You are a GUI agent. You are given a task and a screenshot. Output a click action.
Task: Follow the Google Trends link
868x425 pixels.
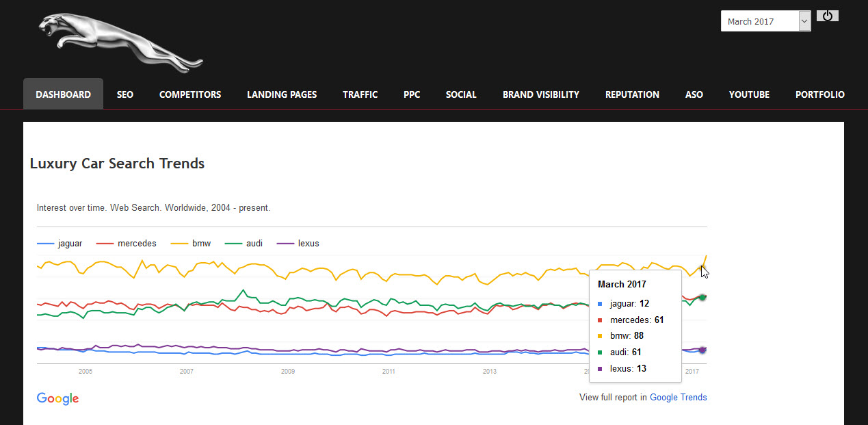pyautogui.click(x=678, y=397)
